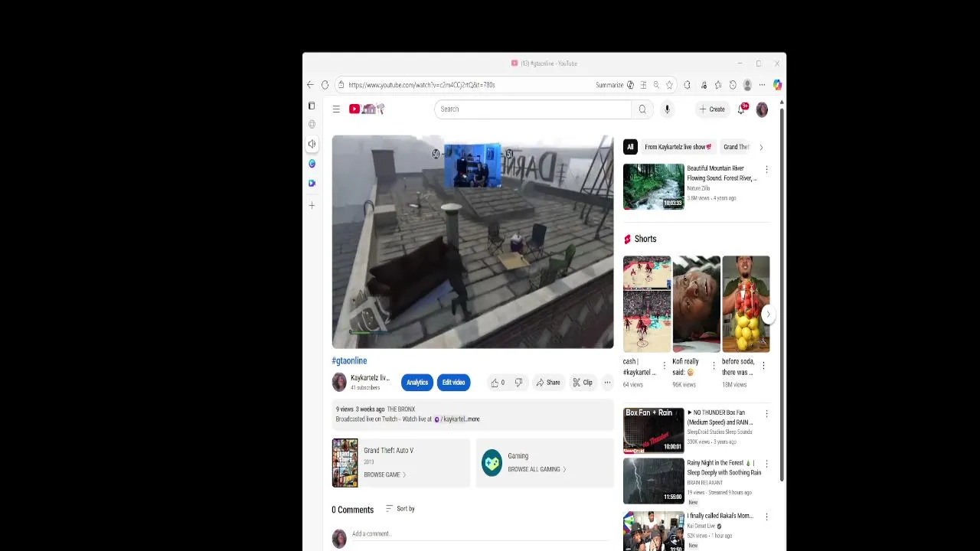Viewport: 980px width, 551px height.
Task: Dislike the video with thumbs down
Action: 518,383
